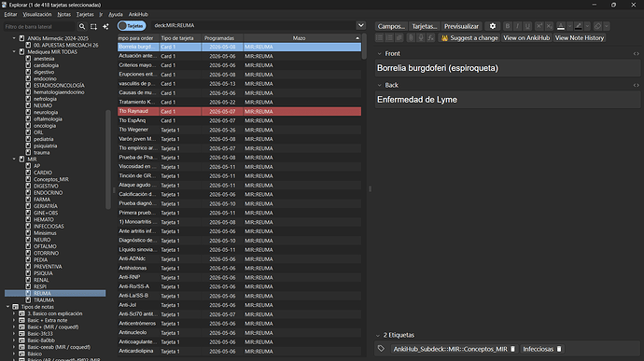
Task: Click the sidebar search tool icon
Action: coord(82,26)
